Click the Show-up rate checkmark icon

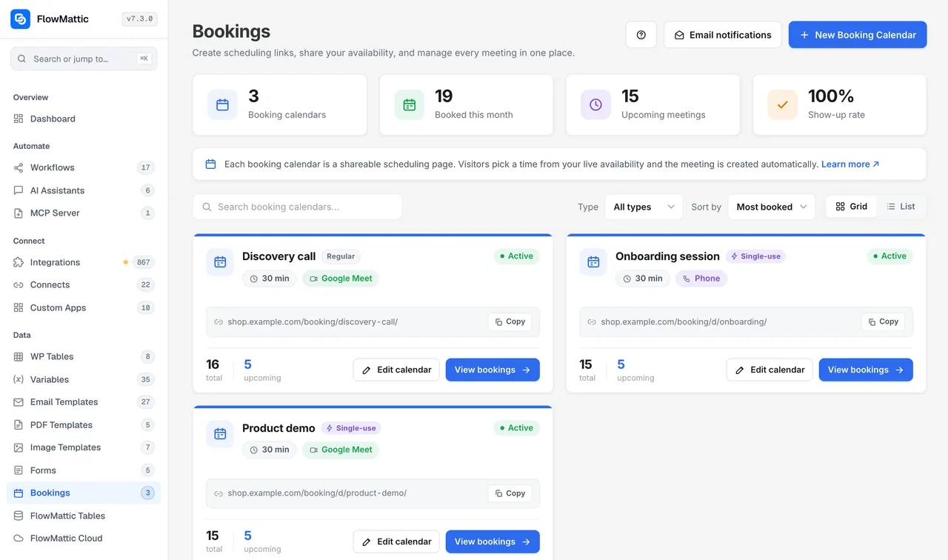point(783,105)
